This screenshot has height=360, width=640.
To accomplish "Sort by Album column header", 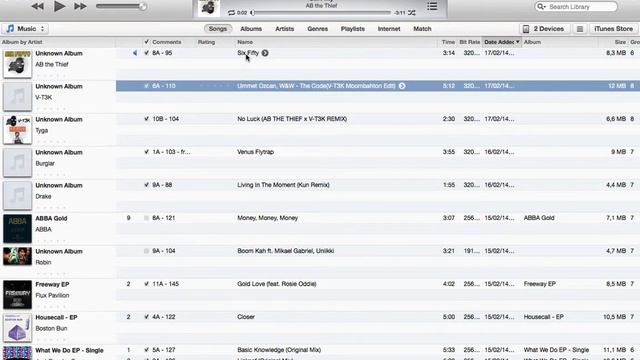I will [532, 42].
